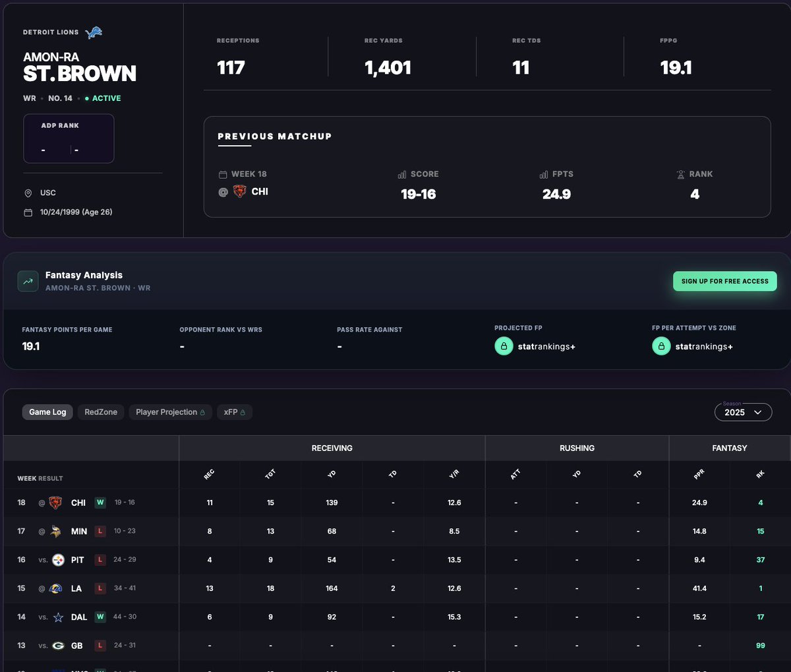Click the DAL team name in week 14 row
This screenshot has width=791, height=672.
[x=79, y=617]
